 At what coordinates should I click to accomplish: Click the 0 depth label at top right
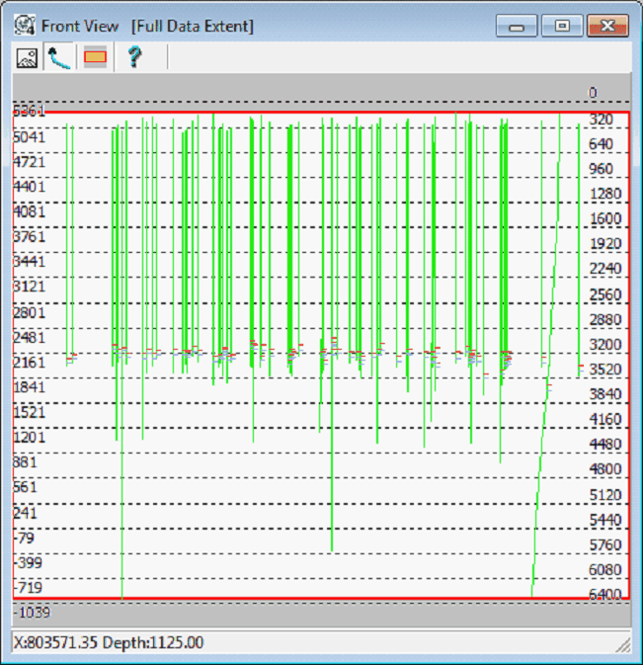pos(593,93)
